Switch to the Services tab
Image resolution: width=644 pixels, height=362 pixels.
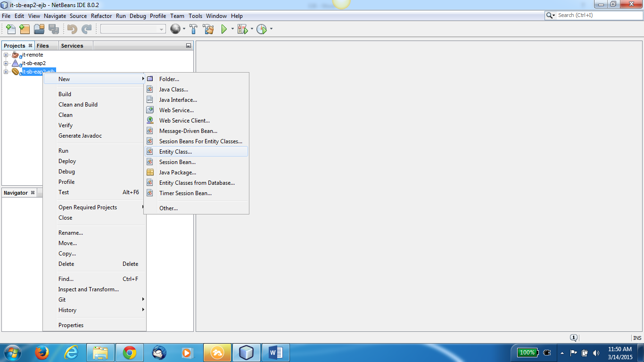coord(72,46)
